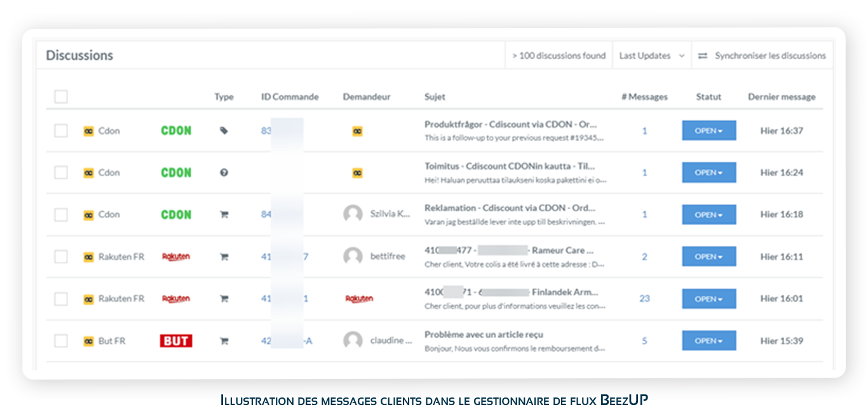Click the CDON logo in the Reklamation row
The width and height of the screenshot is (868, 419).
[176, 214]
